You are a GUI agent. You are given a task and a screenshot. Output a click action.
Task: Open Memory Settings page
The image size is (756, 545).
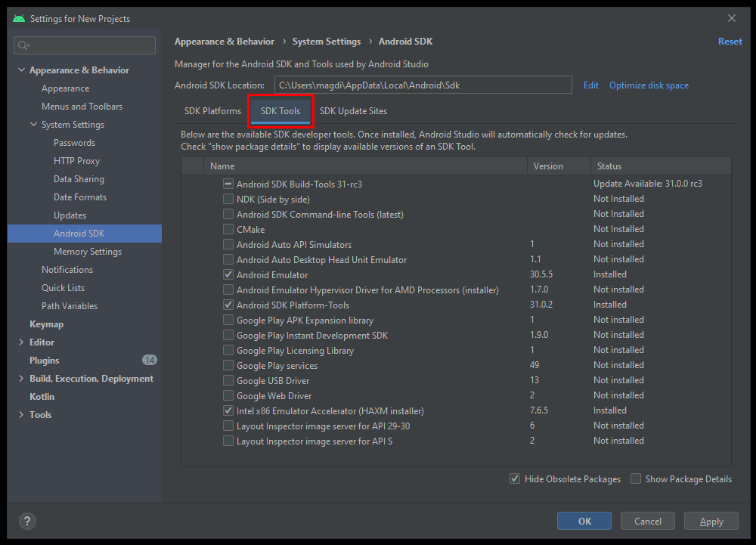[x=88, y=252]
